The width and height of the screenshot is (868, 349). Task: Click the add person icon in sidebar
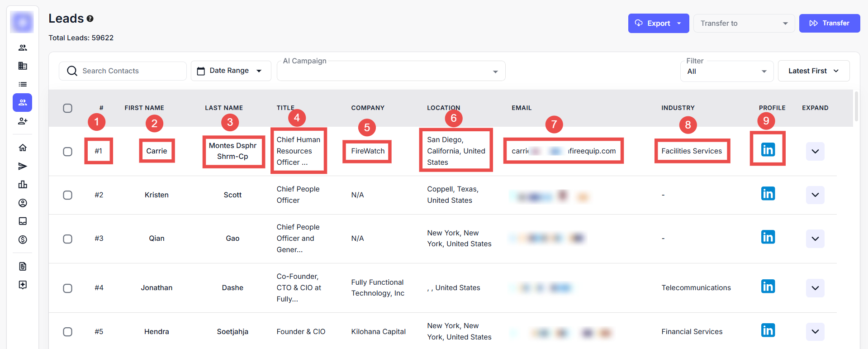[23, 121]
